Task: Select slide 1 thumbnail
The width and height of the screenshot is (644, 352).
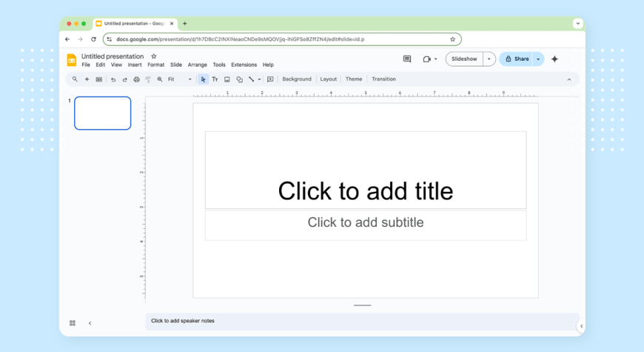Action: tap(103, 113)
